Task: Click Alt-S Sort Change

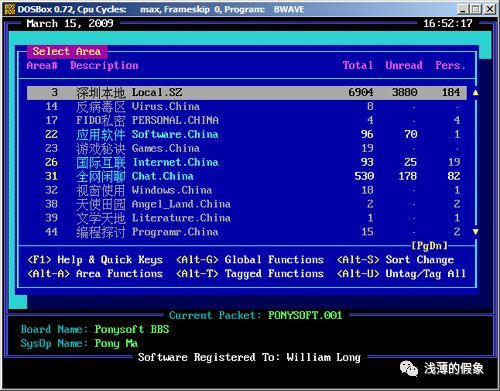Action: point(395,260)
